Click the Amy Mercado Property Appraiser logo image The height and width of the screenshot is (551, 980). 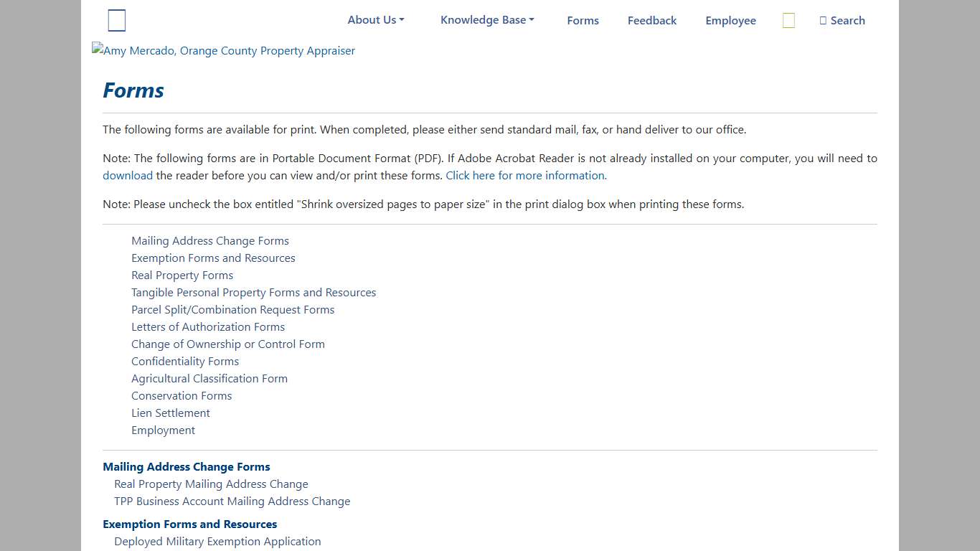[223, 51]
